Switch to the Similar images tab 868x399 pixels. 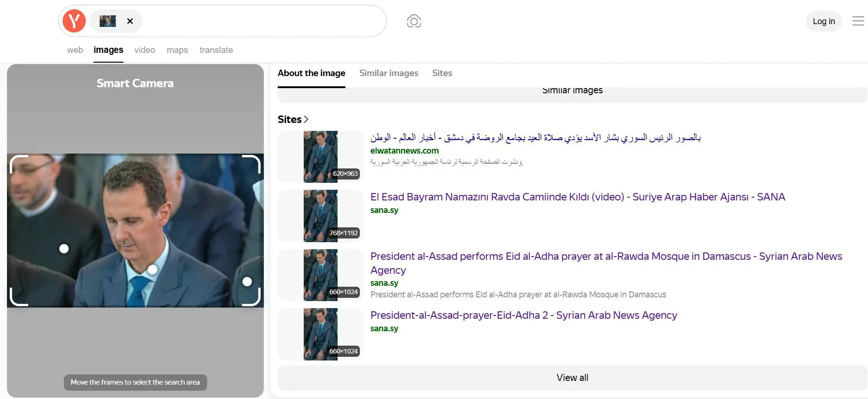pos(389,73)
